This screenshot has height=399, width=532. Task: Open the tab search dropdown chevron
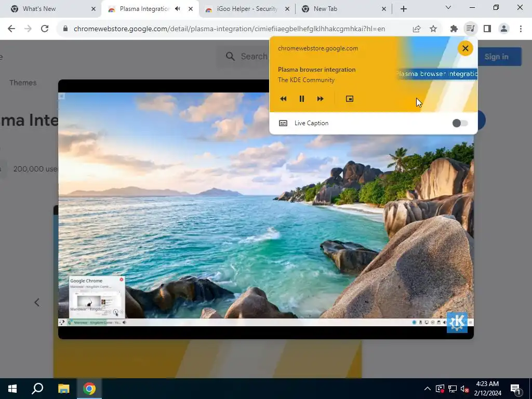coord(448,7)
